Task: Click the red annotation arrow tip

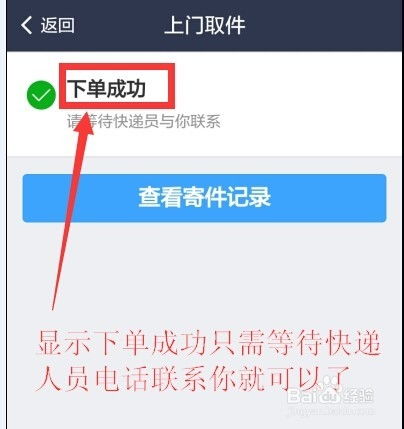Action: coord(86,115)
